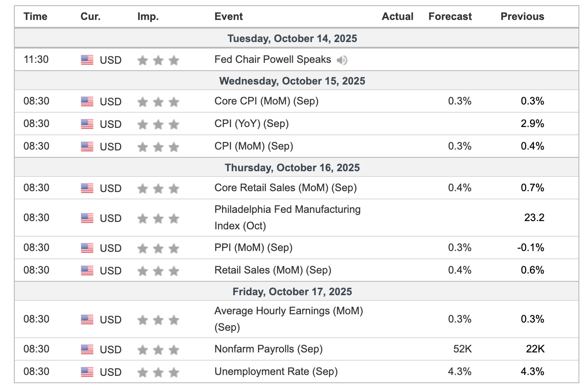Click the Wednesday, October 15, 2025 date row
This screenshot has width=588, height=391.
click(x=292, y=81)
